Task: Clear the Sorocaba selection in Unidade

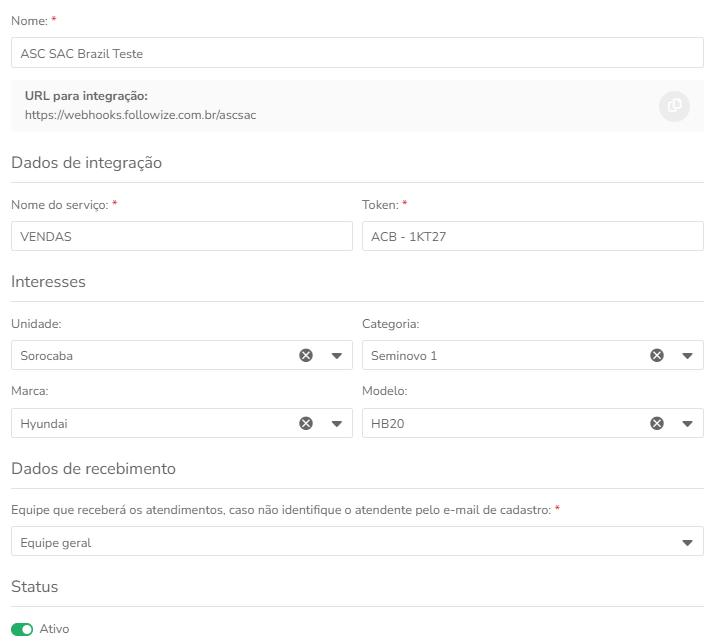Action: click(x=306, y=355)
